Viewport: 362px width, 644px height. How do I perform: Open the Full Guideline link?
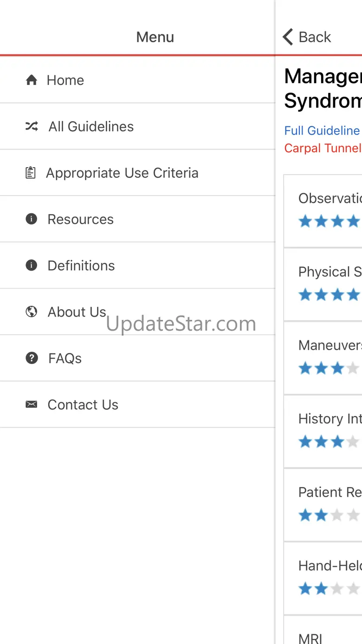pos(322,131)
